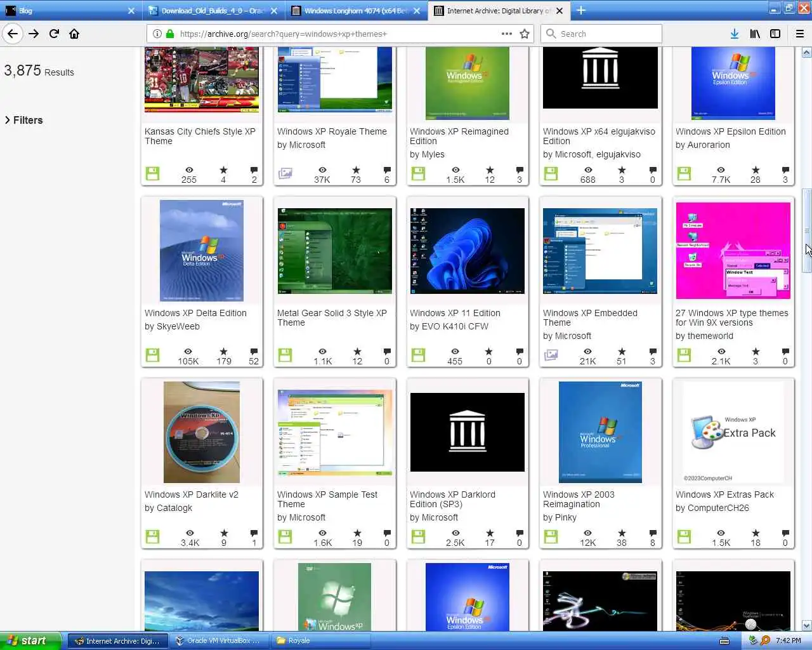This screenshot has width=812, height=650.
Task: Open the Windows XP Delta Edition title link
Action: tap(195, 313)
